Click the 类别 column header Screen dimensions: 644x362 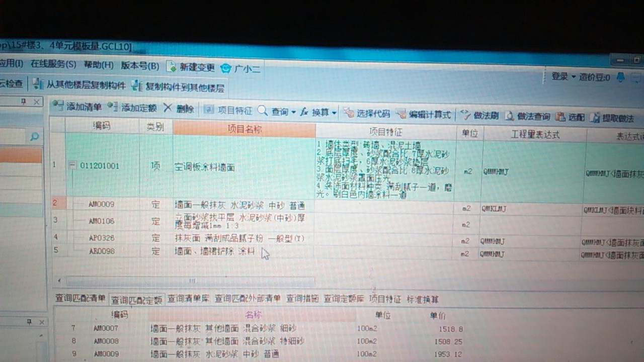coord(155,128)
